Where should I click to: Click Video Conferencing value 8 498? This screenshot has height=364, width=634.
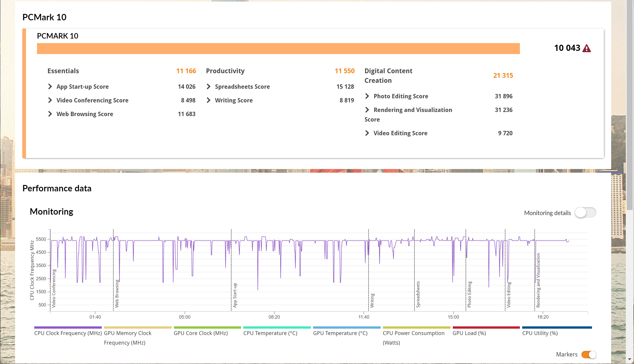[188, 100]
